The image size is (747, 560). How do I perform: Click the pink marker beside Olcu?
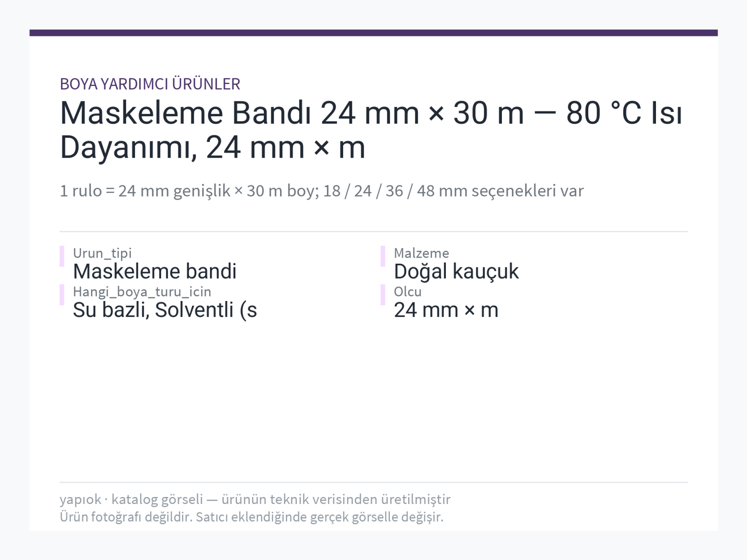coord(383,295)
